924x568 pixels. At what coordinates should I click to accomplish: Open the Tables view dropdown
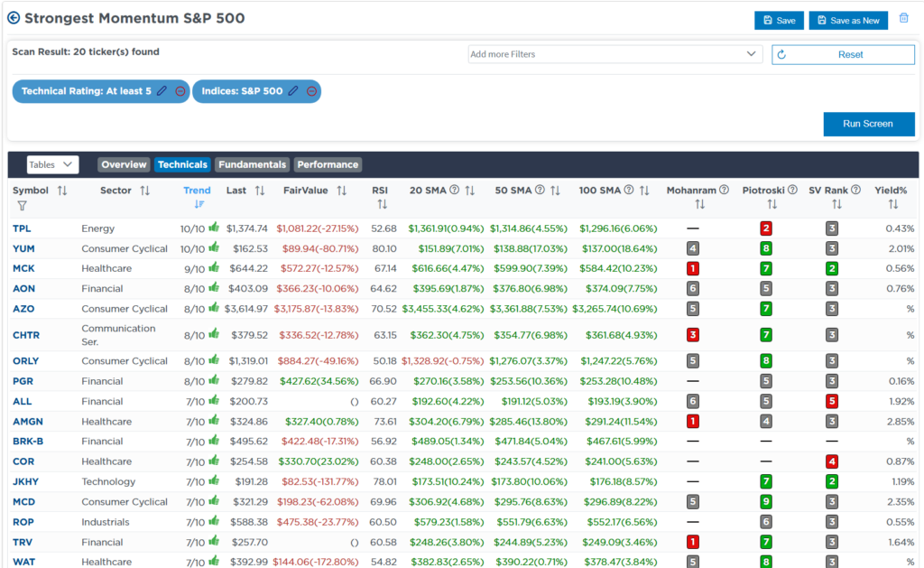point(52,164)
